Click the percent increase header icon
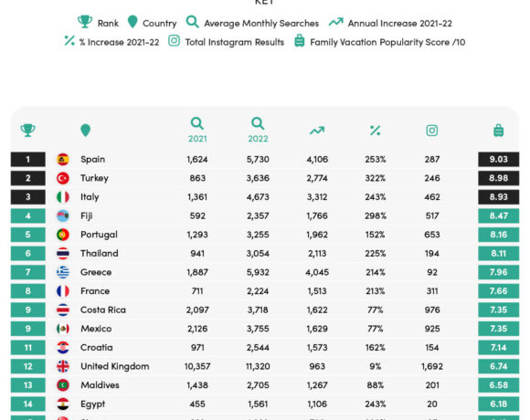 pyautogui.click(x=375, y=131)
